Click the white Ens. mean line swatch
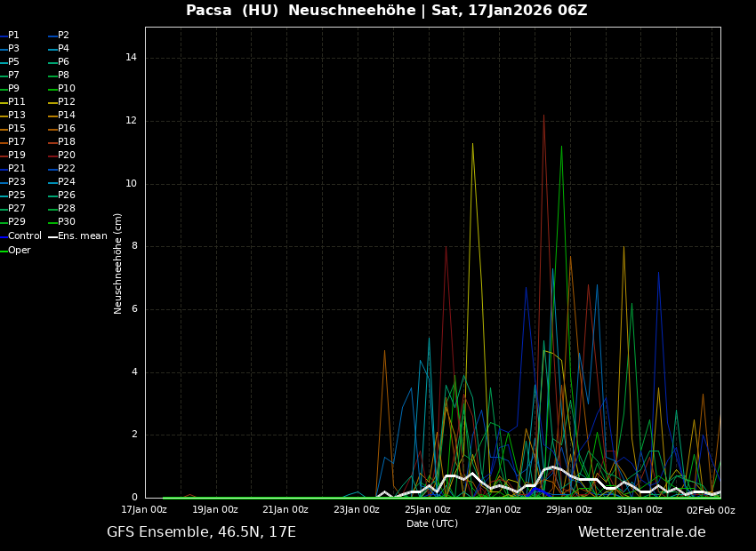 point(52,236)
